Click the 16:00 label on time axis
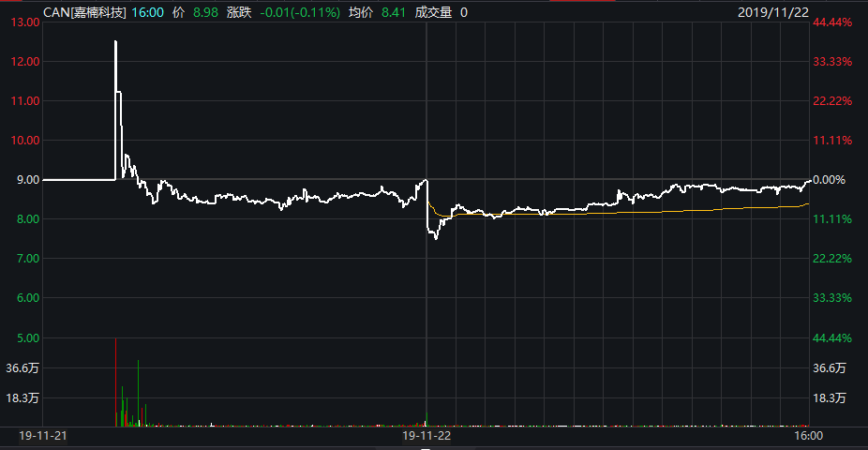Viewport: 868px width, 450px height. (808, 436)
